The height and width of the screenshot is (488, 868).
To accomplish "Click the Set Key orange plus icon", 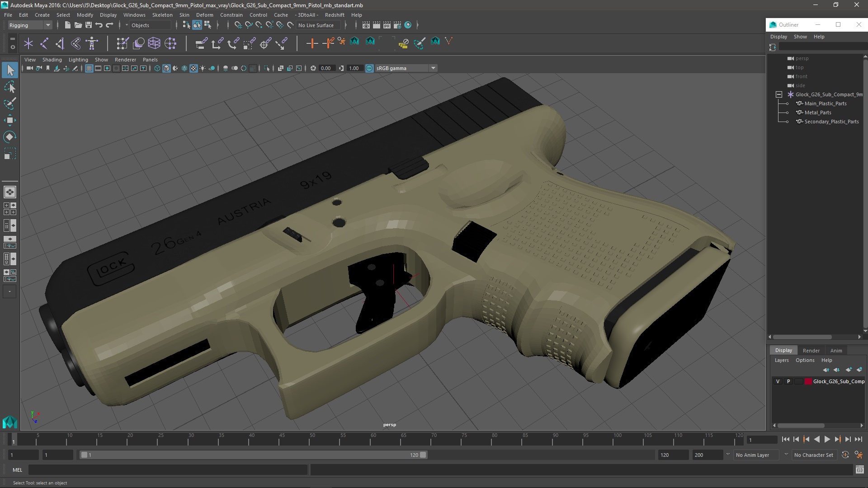I will (x=312, y=43).
